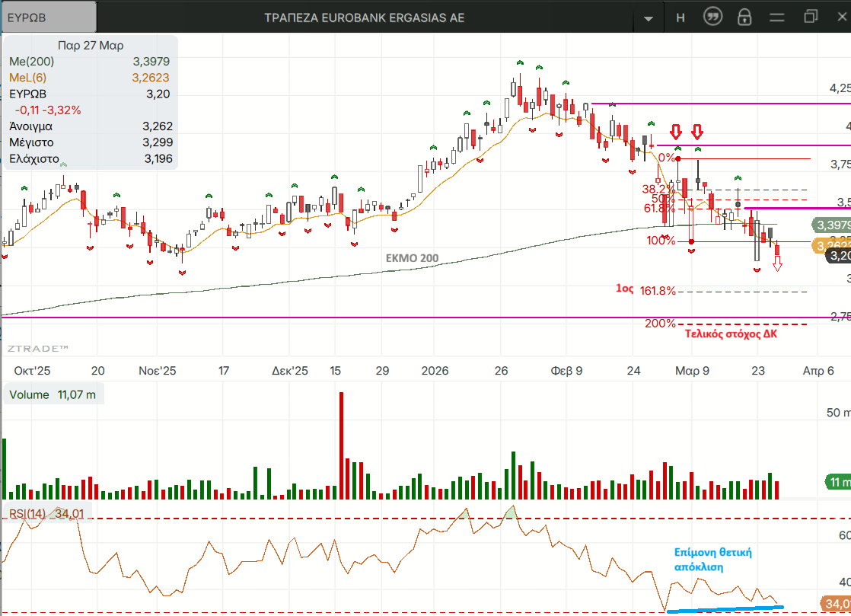
Task: Click the first red down arrow above March peak
Action: click(x=676, y=131)
